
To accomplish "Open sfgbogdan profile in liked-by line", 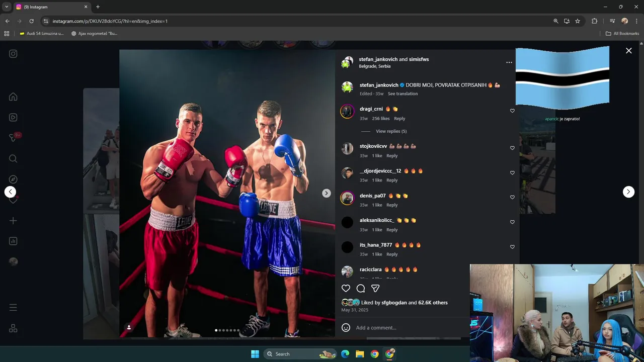I will click(x=394, y=303).
